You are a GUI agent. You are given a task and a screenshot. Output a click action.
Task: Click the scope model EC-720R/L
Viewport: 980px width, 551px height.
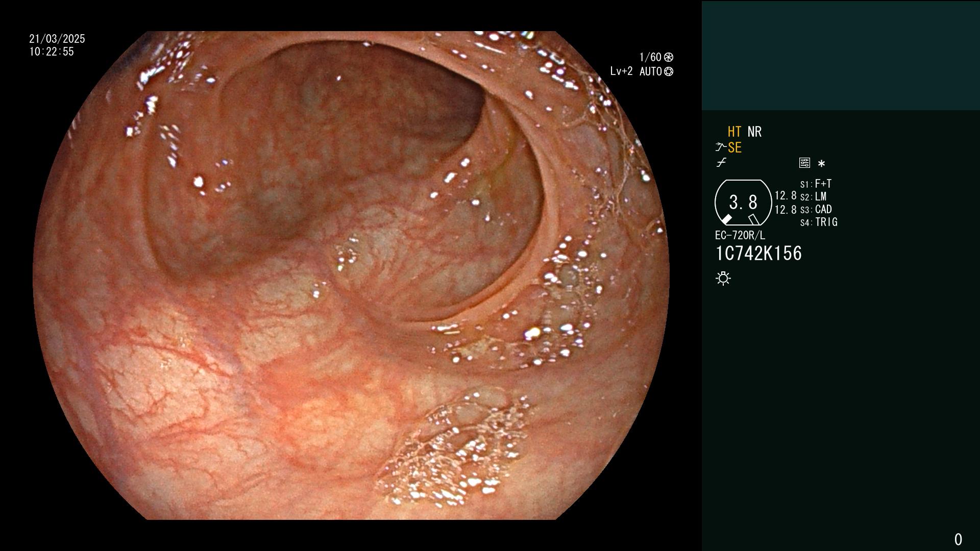click(740, 235)
